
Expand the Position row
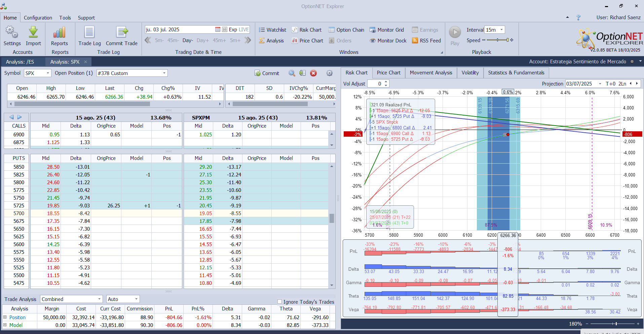[x=5, y=317]
